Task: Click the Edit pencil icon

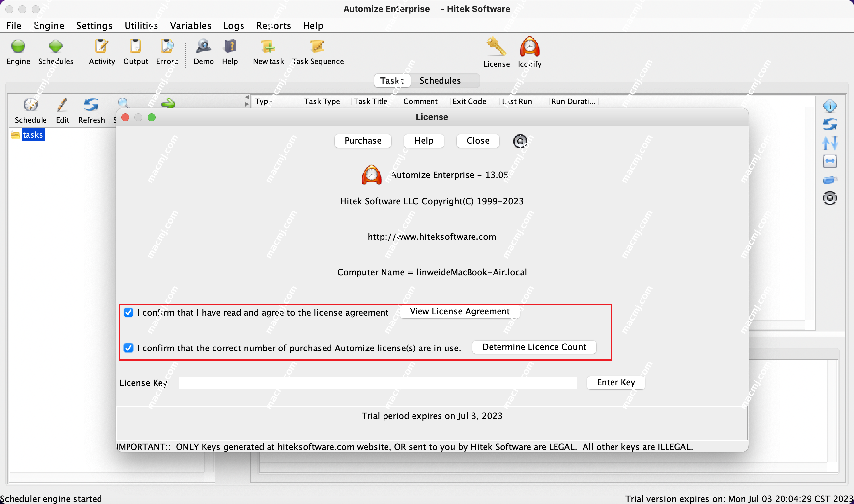Action: click(62, 105)
